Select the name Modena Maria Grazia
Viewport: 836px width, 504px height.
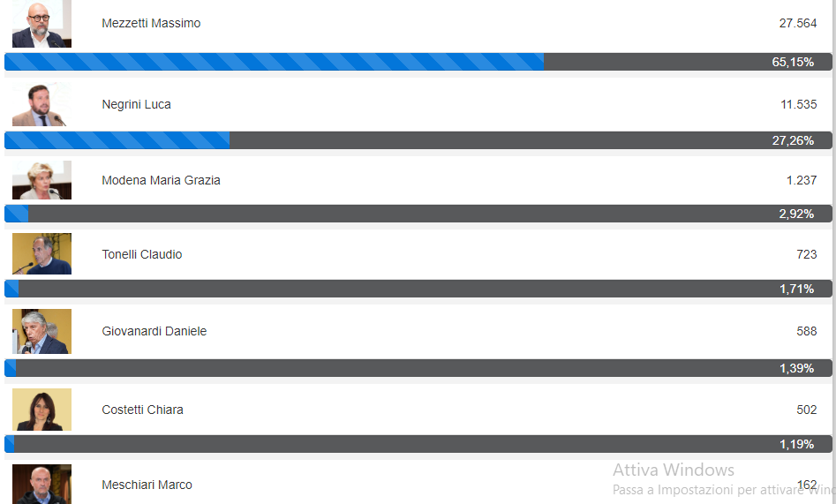161,180
